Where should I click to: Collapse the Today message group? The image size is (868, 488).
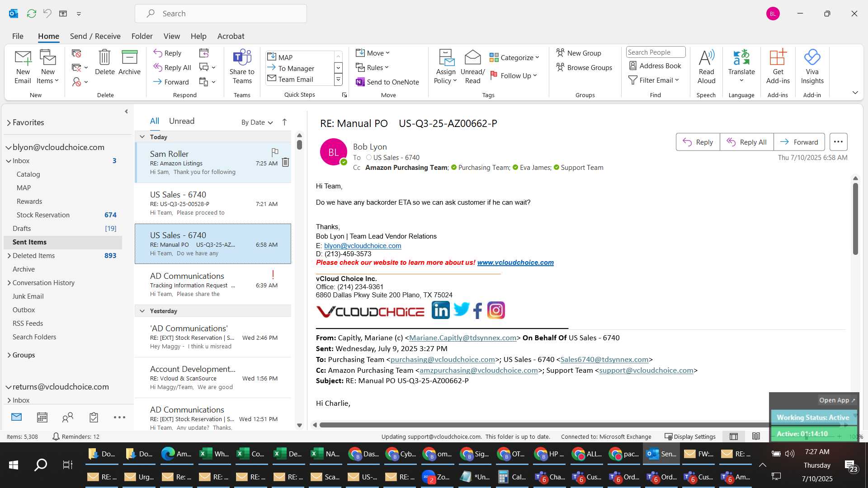[x=142, y=136]
